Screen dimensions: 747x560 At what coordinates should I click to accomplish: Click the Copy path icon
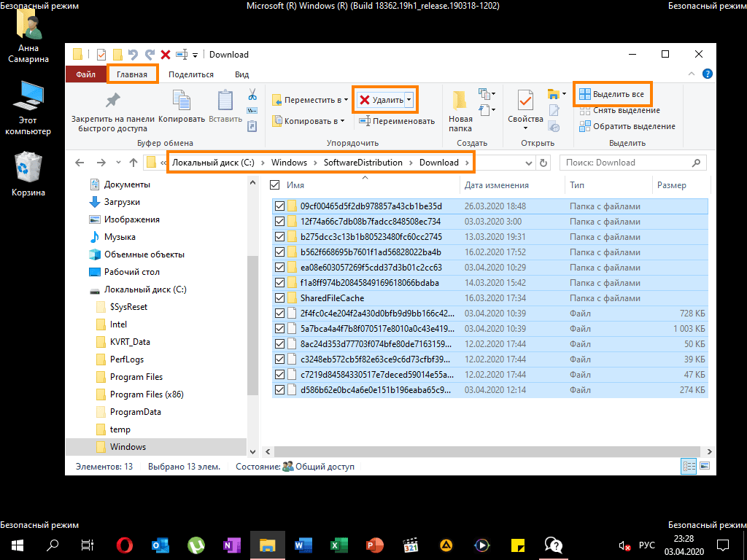point(252,111)
